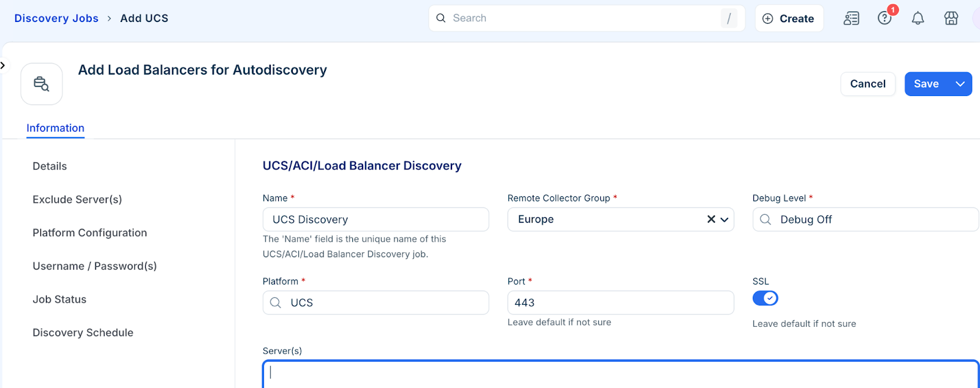Click into the Server(s) text area
This screenshot has width=980, height=388.
click(x=620, y=374)
